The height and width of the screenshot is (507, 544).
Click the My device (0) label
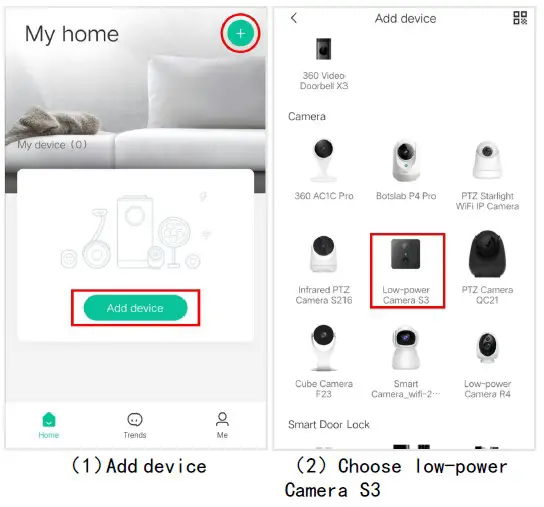(52, 144)
